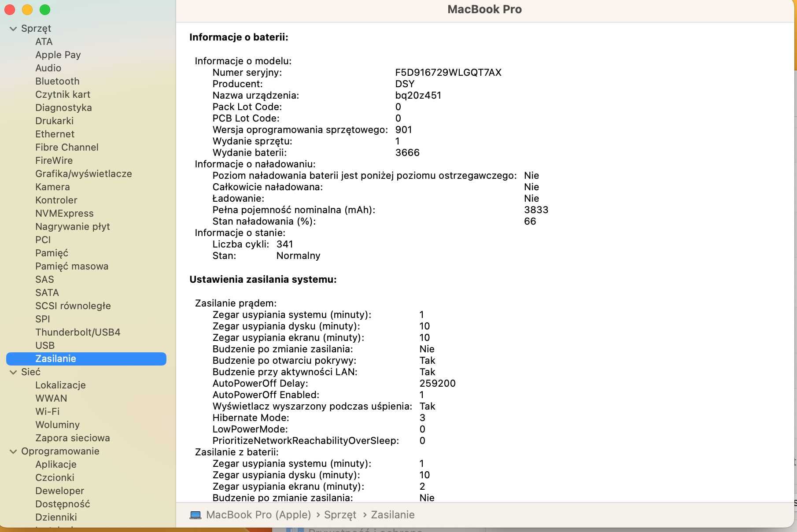The image size is (797, 532).
Task: Click the yellow minimize window button
Action: pyautogui.click(x=27, y=9)
